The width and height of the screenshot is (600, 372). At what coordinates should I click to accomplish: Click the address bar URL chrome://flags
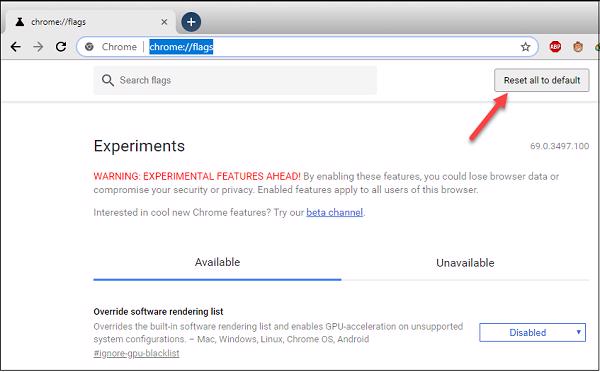[x=181, y=47]
